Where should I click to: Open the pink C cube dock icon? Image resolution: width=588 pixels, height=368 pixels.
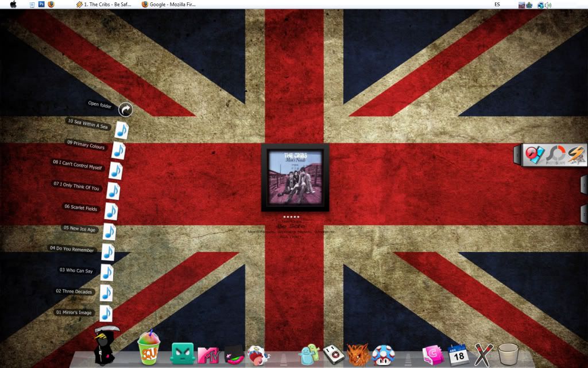point(433,355)
